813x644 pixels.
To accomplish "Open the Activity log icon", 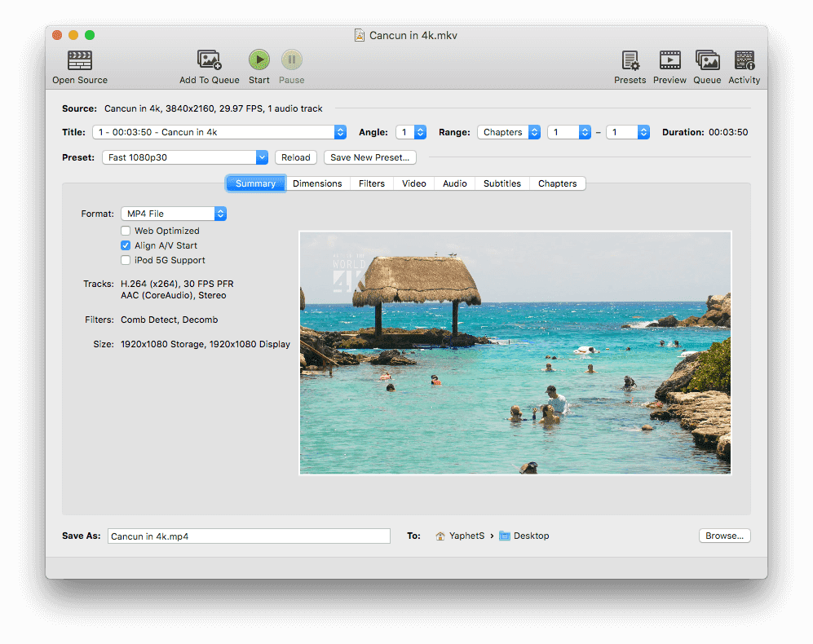I will pyautogui.click(x=744, y=60).
